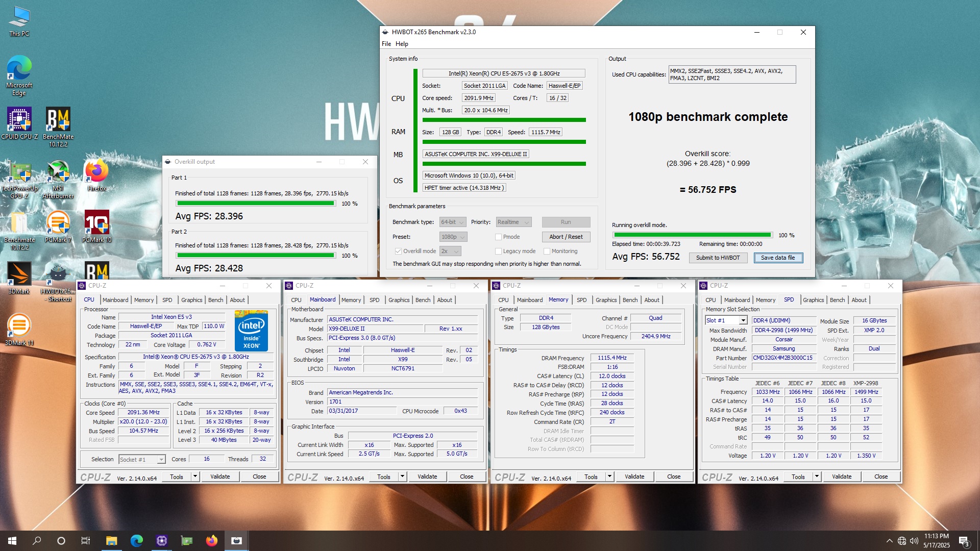This screenshot has width=980, height=551.
Task: Switch to Edge on taskbar
Action: pos(137,541)
